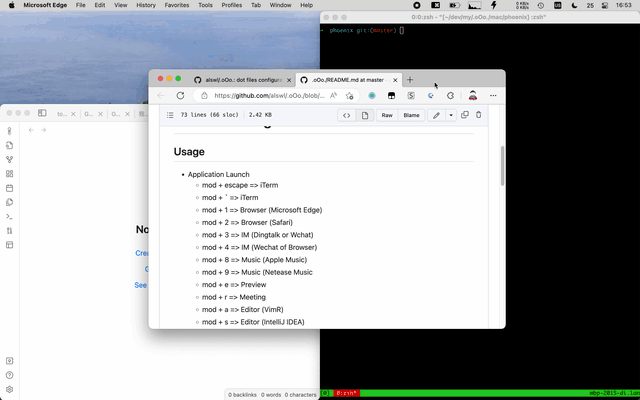
Task: Toggle Do Not Disturb moon icon
Action: tap(575, 5)
